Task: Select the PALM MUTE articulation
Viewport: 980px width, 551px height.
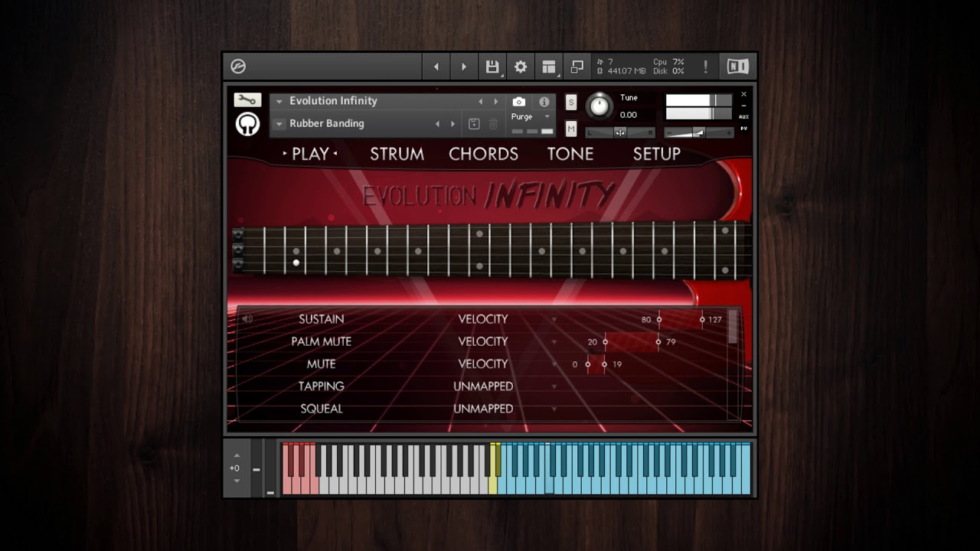Action: click(322, 341)
